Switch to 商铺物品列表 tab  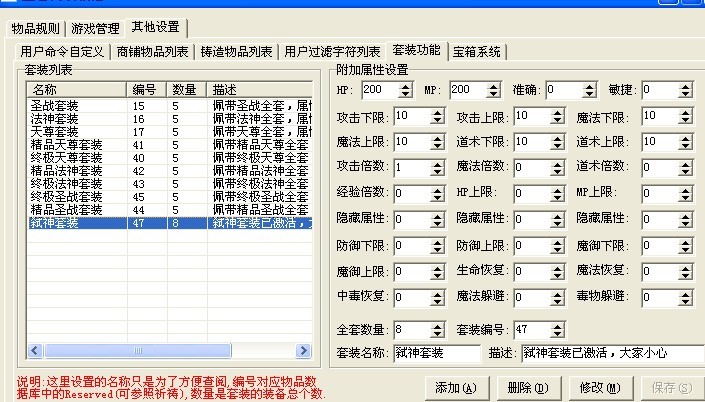point(152,52)
